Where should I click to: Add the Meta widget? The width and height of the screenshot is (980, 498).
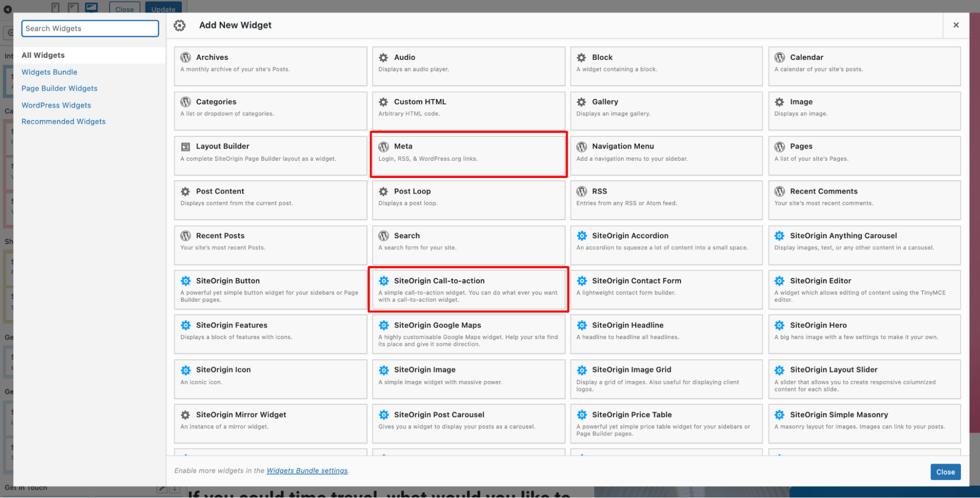[x=468, y=154]
